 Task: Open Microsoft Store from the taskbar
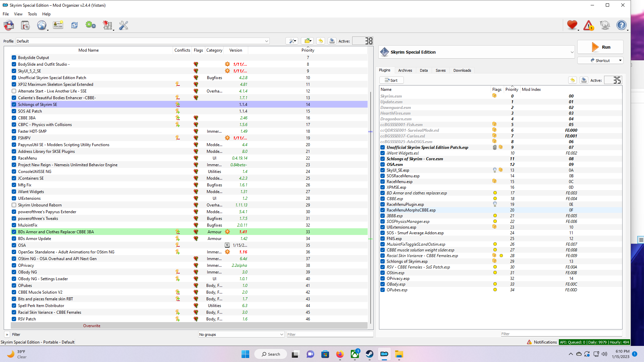(x=325, y=354)
